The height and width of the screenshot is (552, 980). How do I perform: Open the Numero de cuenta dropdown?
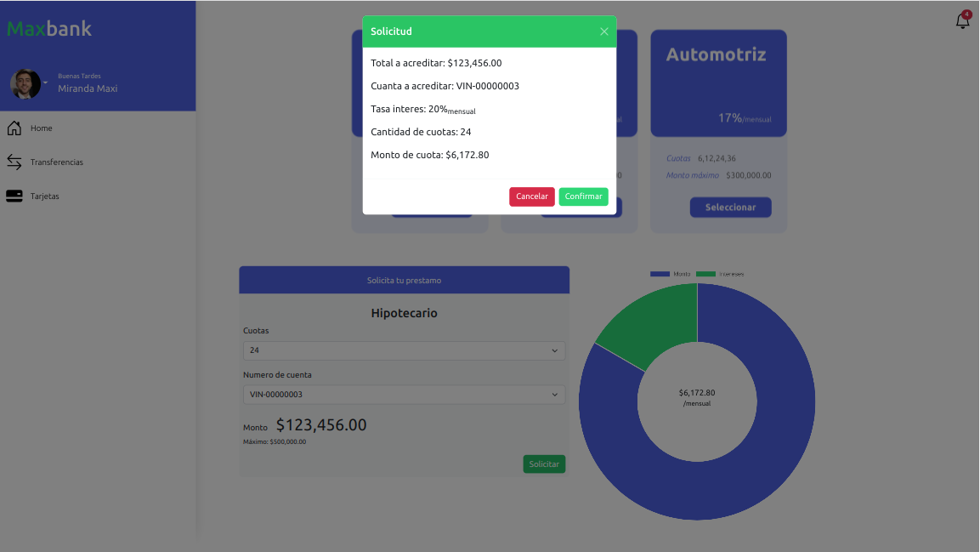coord(404,395)
